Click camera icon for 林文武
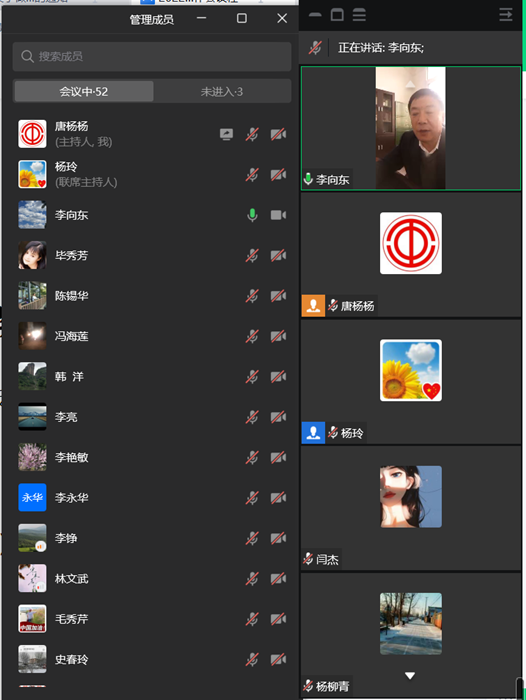Image resolution: width=526 pixels, height=700 pixels. click(278, 579)
